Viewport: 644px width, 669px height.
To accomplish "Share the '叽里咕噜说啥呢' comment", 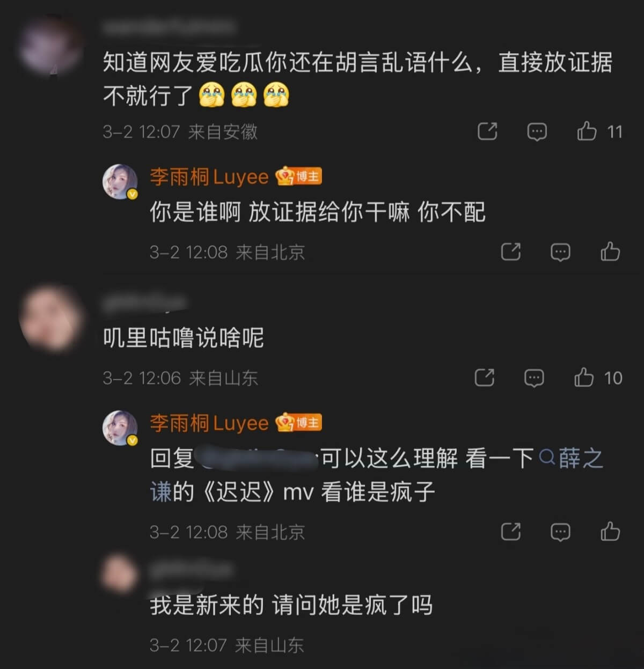I will coord(485,378).
